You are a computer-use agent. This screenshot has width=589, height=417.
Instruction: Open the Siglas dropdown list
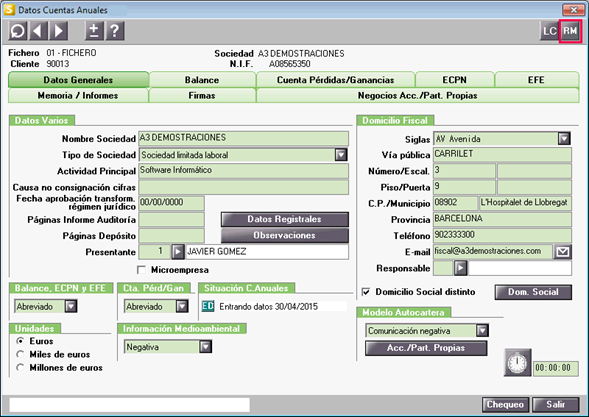(564, 139)
